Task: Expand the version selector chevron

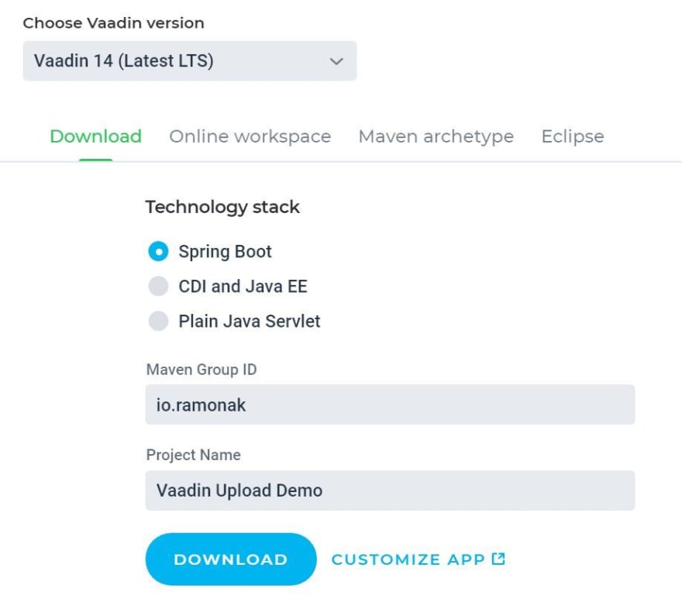Action: (x=336, y=60)
